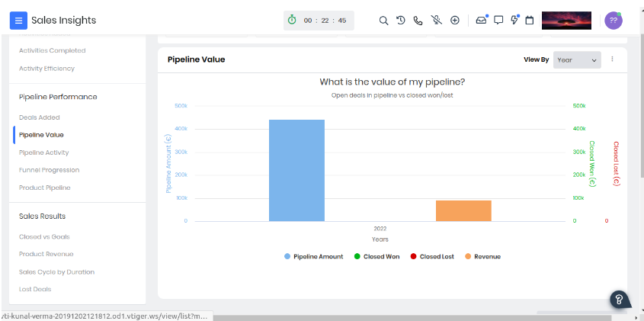
Task: Open the user profile avatar menu
Action: tap(613, 21)
